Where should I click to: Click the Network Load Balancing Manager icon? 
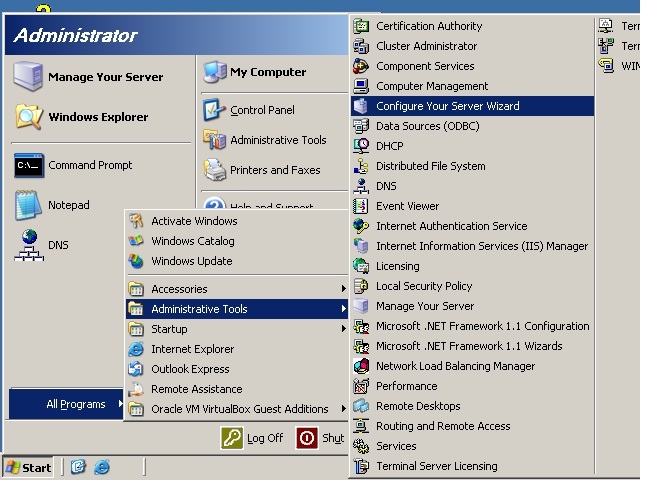click(361, 366)
